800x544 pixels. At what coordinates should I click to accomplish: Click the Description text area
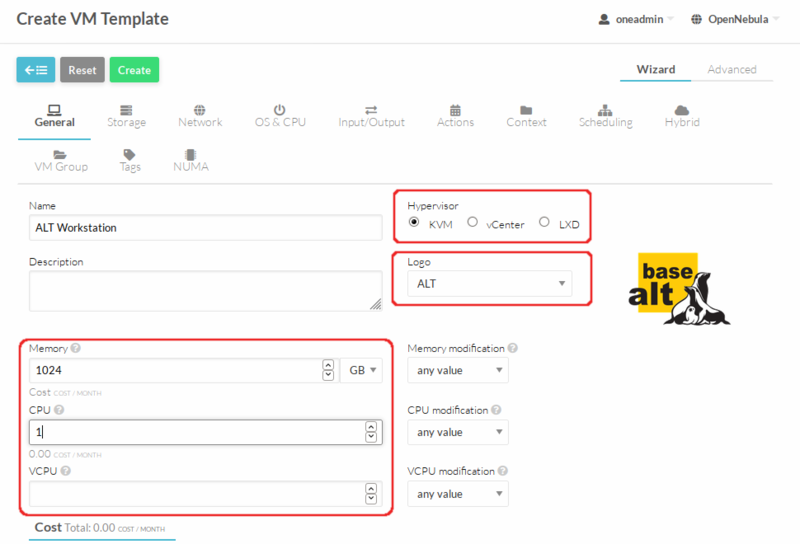206,291
